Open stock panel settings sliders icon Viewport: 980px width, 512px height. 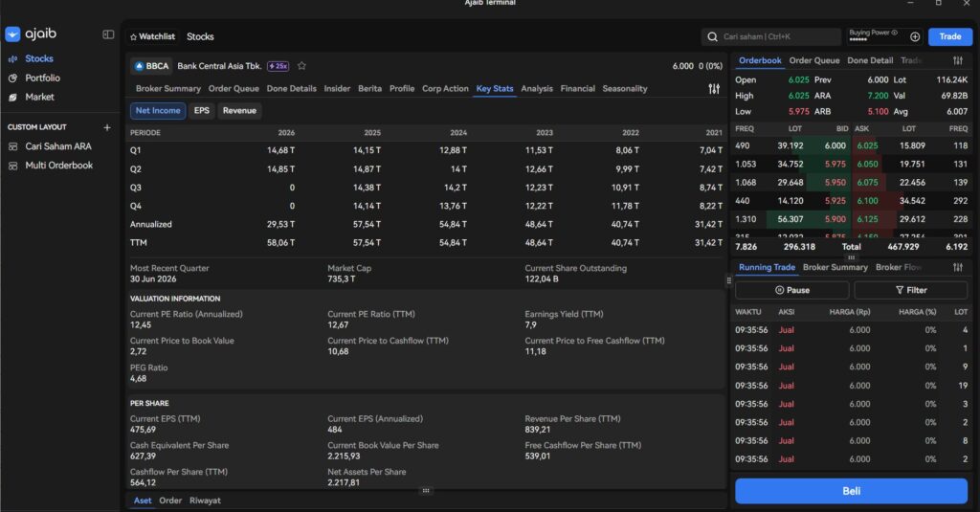(x=714, y=89)
